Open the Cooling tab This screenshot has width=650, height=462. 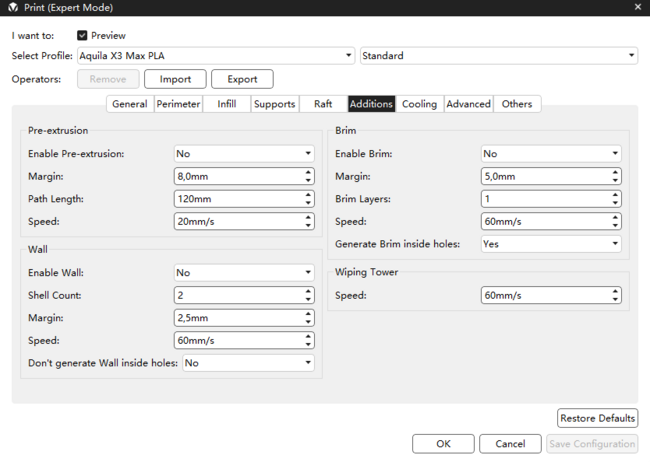419,104
